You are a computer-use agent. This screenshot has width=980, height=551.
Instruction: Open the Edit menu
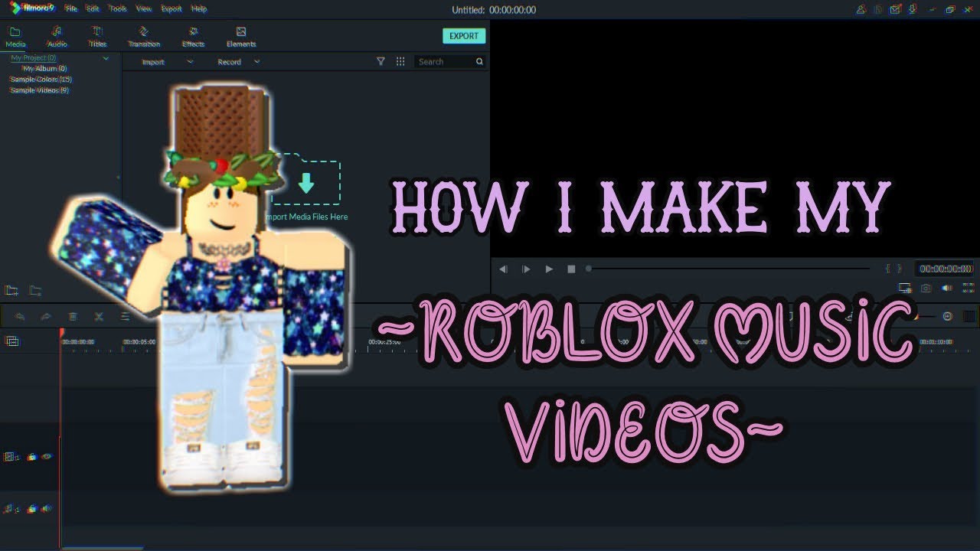[93, 9]
